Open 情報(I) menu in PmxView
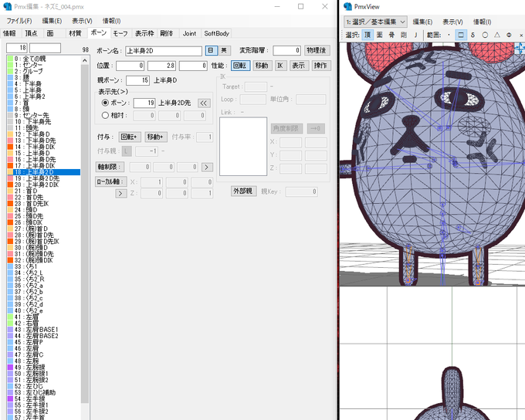The height and width of the screenshot is (420, 525). (x=482, y=22)
